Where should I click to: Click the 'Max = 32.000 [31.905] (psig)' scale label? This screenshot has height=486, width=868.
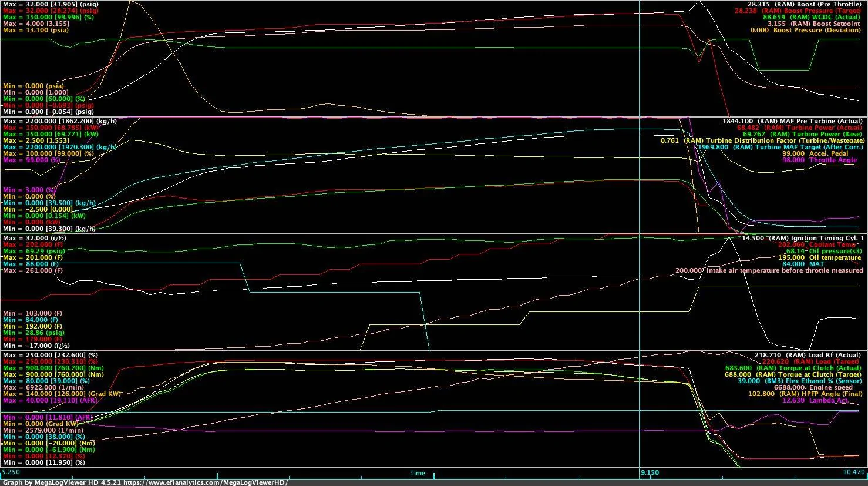51,4
